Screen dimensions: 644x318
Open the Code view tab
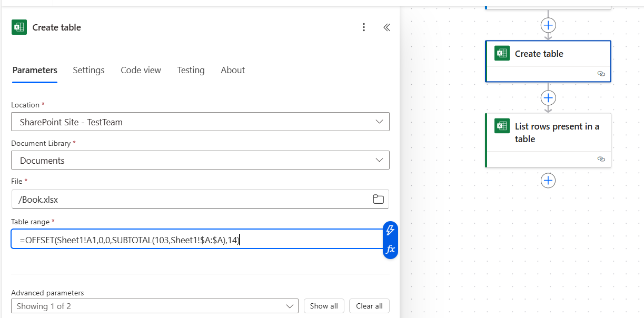point(141,70)
